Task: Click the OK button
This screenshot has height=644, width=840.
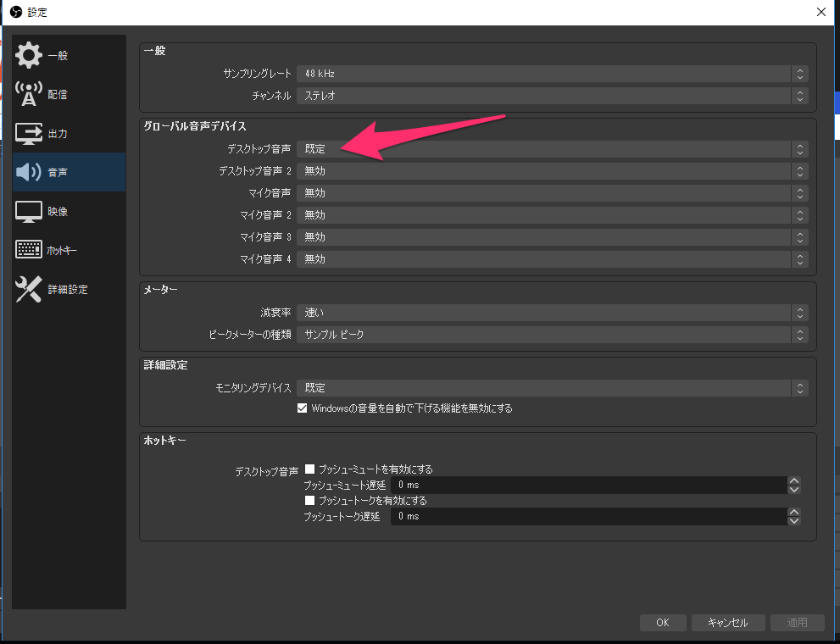Action: [x=663, y=623]
